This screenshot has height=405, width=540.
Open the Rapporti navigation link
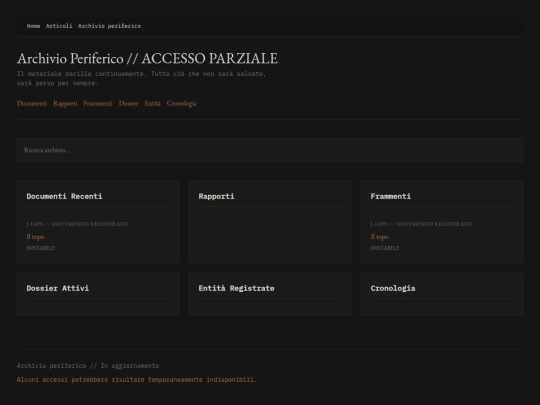(x=65, y=103)
